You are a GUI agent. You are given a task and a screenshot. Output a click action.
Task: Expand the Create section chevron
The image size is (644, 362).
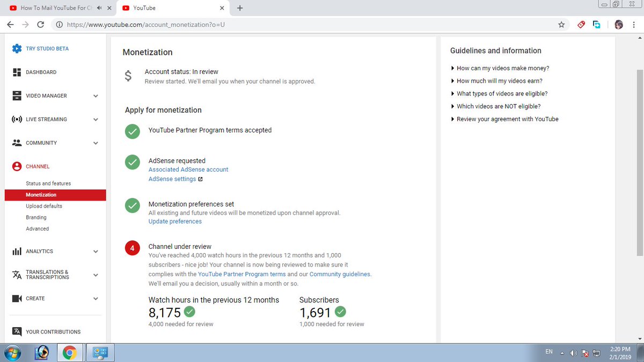point(96,299)
